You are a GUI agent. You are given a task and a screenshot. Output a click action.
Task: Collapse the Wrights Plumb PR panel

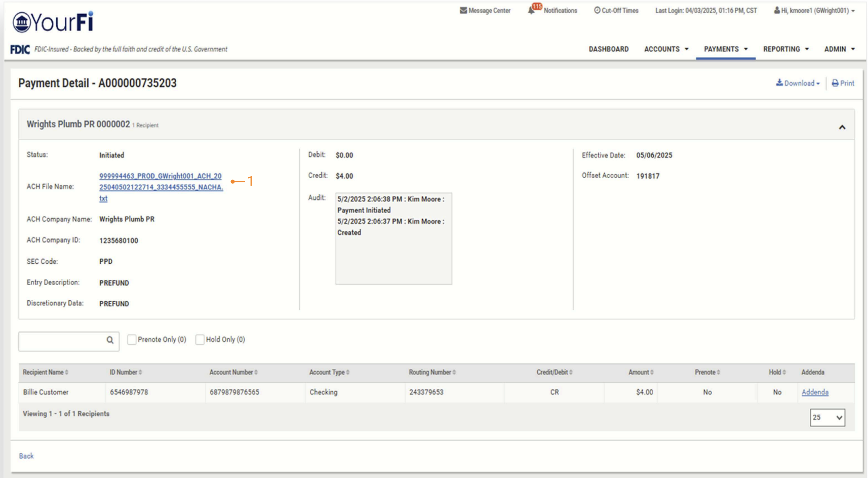(x=842, y=127)
